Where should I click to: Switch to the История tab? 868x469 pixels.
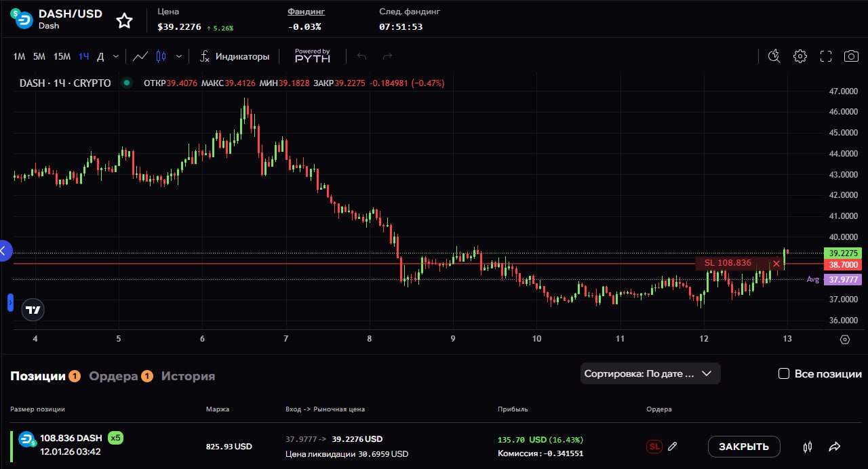point(188,376)
